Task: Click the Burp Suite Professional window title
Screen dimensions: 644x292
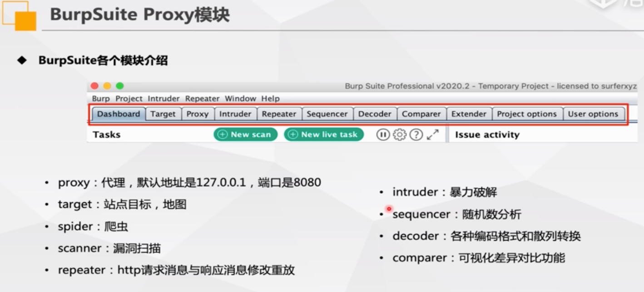Action: click(x=490, y=86)
